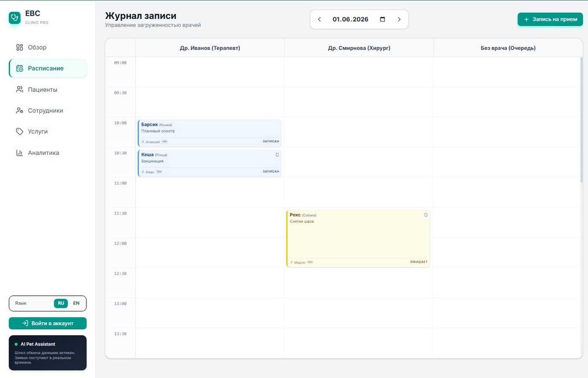Go to the previous day arrow
Screen dimensions: 588x378
319,19
